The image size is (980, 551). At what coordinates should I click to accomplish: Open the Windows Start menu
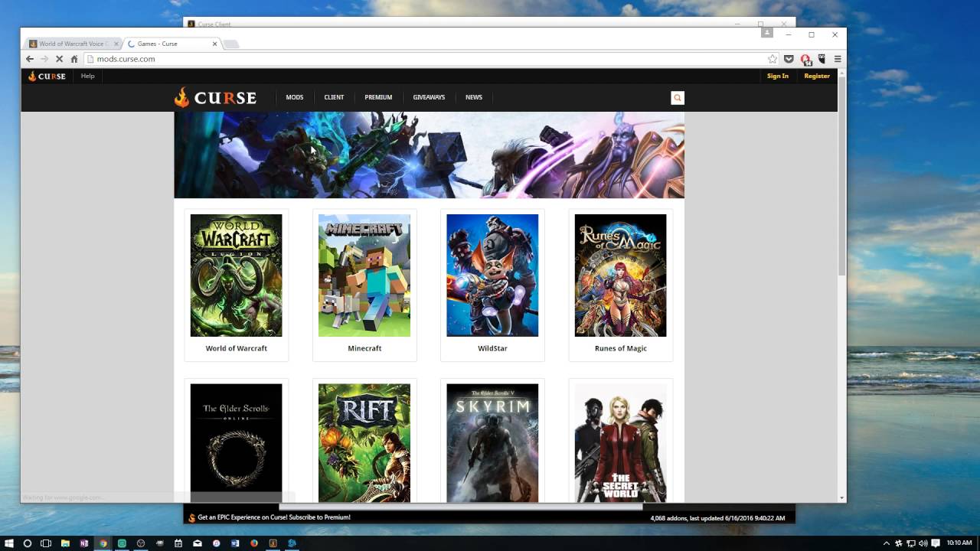[9, 543]
